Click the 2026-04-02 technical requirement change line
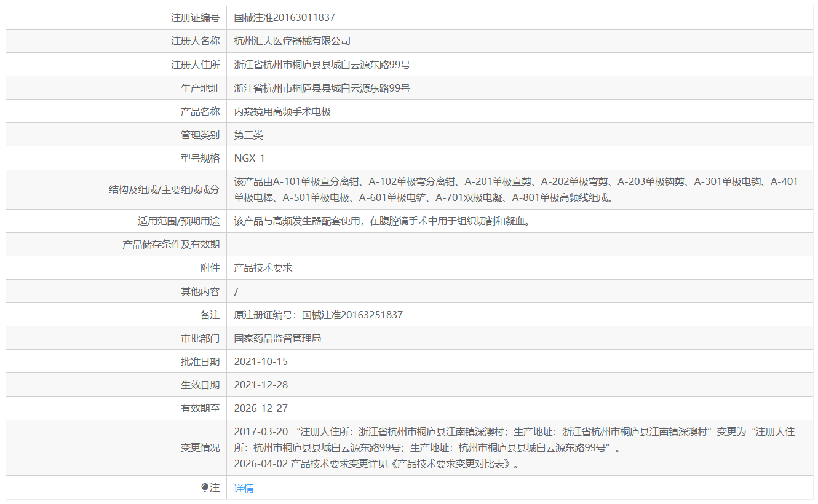Viewport: 818px width, 504px height. tap(378, 463)
